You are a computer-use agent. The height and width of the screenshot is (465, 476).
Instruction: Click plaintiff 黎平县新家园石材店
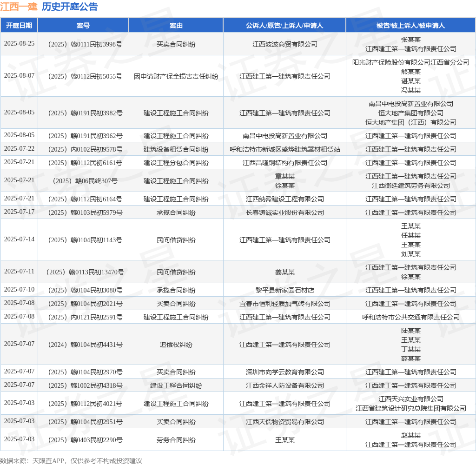pyautogui.click(x=285, y=290)
